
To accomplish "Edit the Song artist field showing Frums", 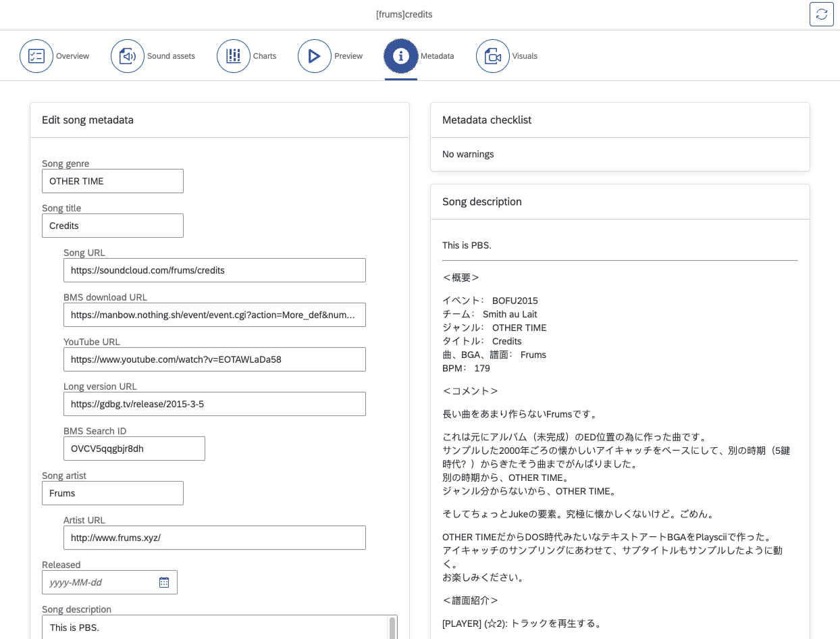I will pos(113,493).
